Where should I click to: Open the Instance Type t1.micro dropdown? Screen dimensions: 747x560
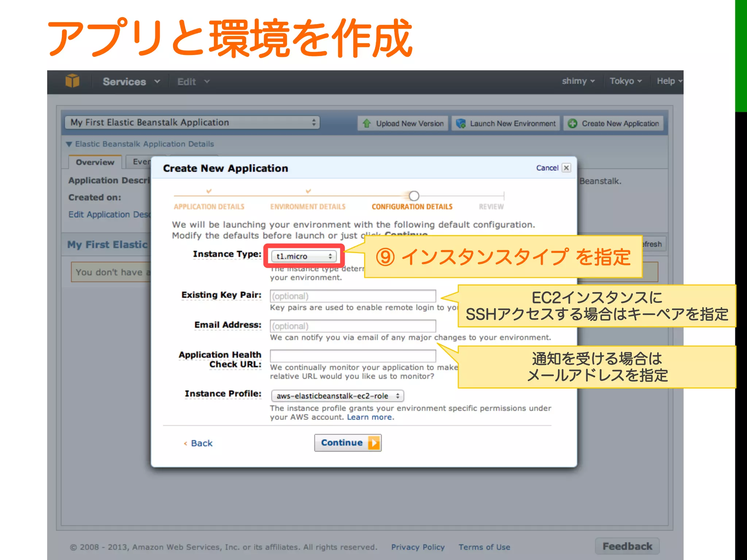click(x=303, y=256)
